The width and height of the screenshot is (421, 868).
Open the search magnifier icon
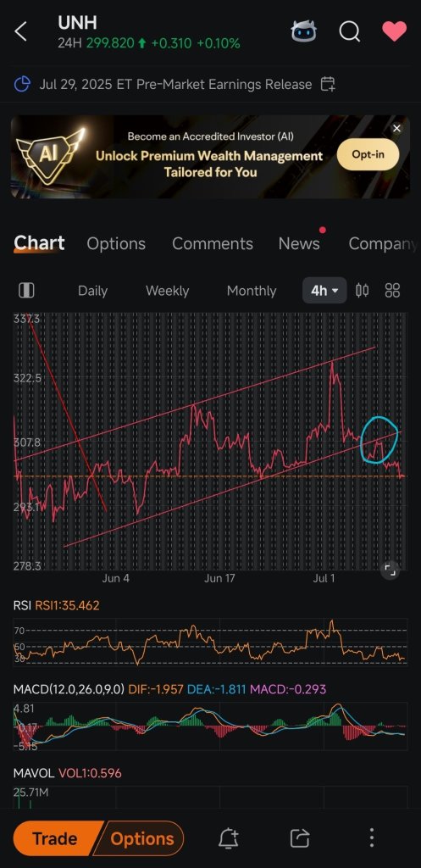(350, 31)
